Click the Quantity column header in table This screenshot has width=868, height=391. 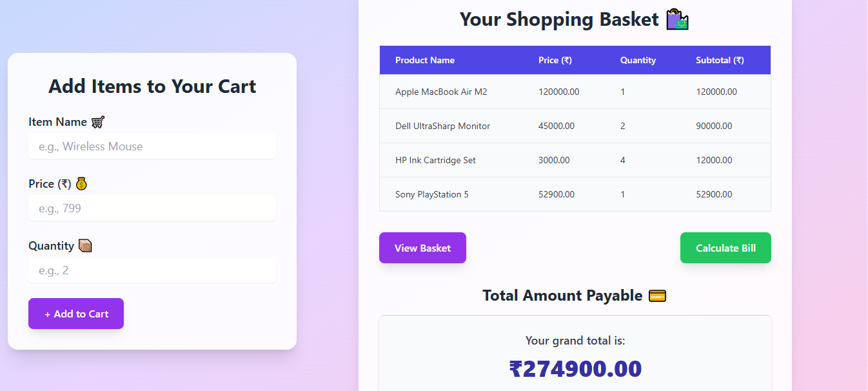(638, 60)
